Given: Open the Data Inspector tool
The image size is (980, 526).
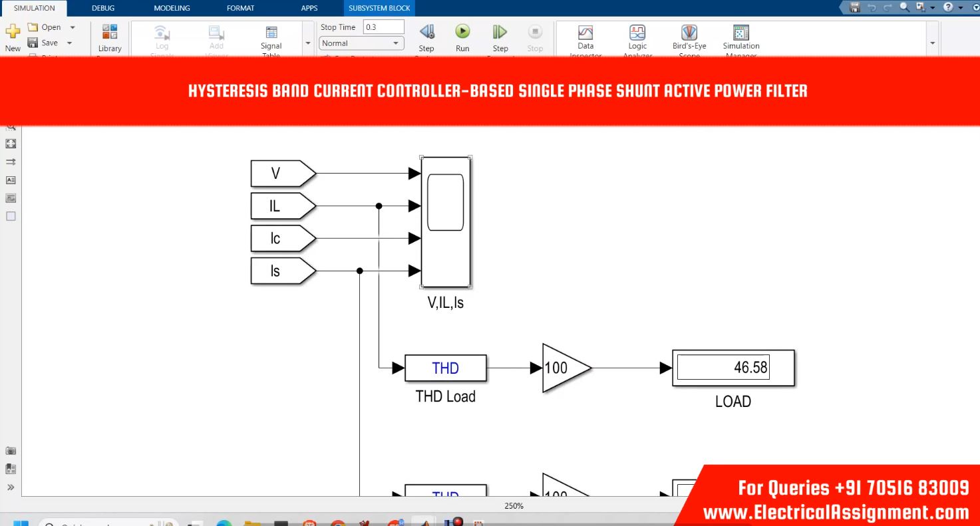Looking at the screenshot, I should pos(585,34).
